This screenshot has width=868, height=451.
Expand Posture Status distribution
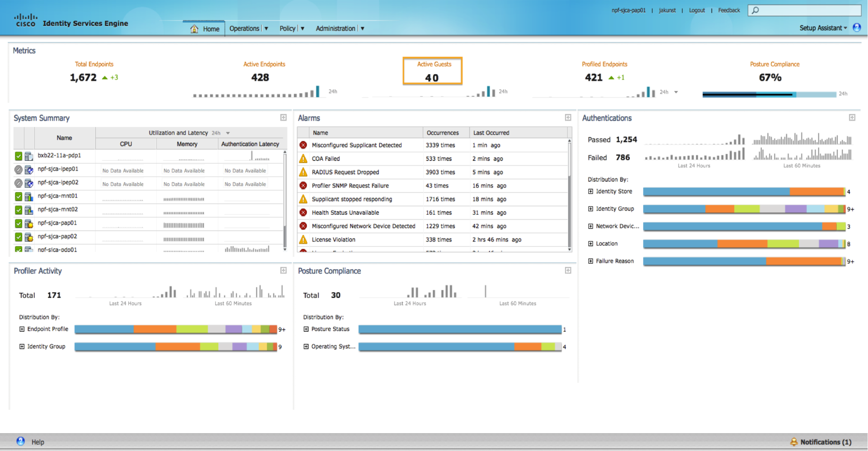coord(306,329)
